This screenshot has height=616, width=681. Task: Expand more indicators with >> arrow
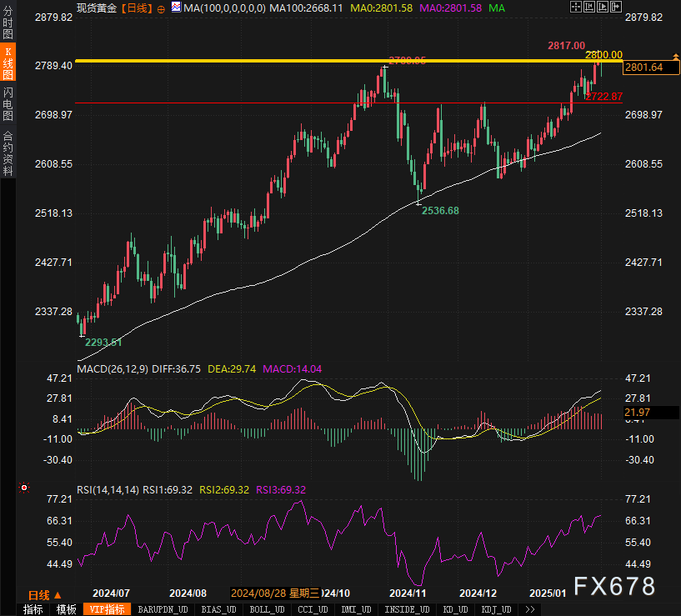pyautogui.click(x=530, y=609)
